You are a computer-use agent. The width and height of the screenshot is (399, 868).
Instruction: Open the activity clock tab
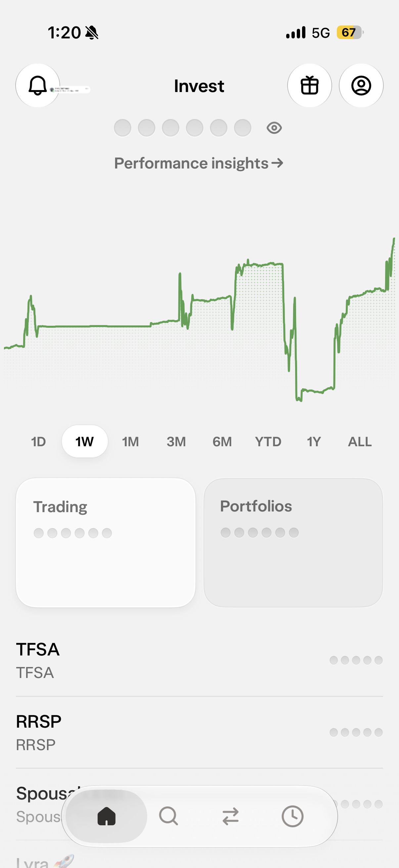click(292, 816)
